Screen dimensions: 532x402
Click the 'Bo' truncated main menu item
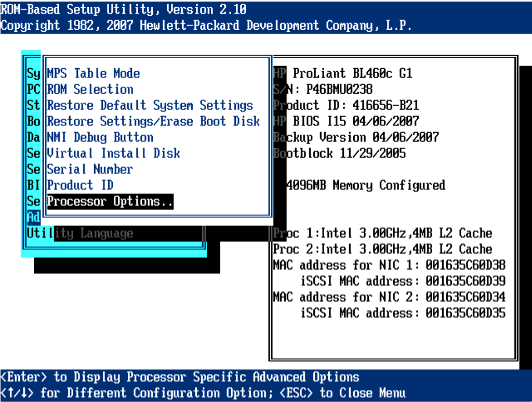(34, 121)
